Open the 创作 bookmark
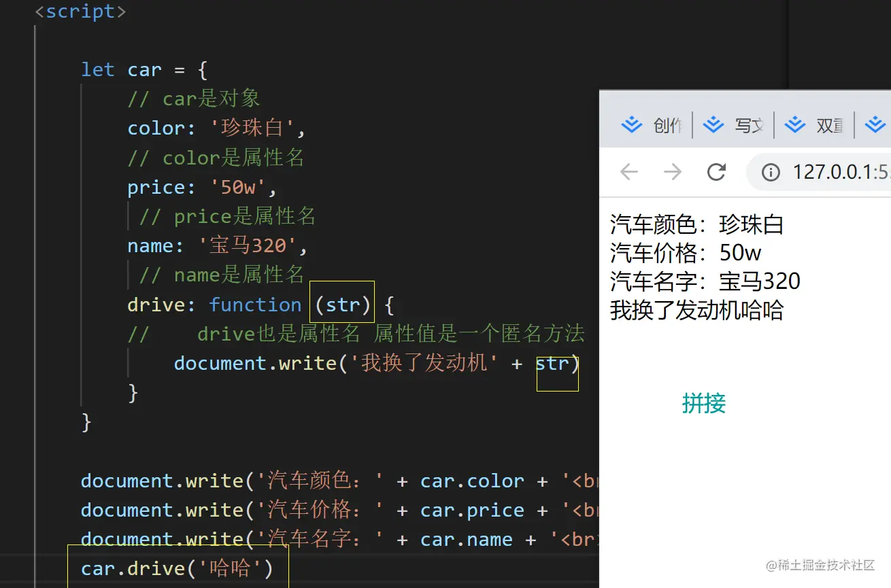Viewport: 891px width, 588px height. pos(667,124)
